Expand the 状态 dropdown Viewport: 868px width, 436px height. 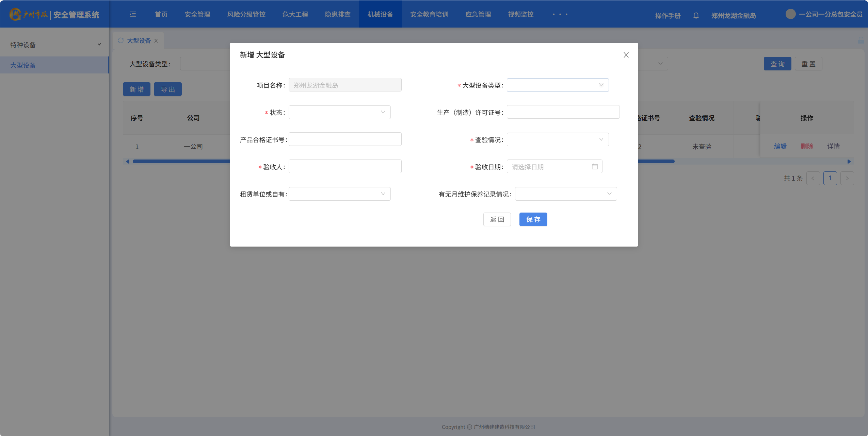339,112
